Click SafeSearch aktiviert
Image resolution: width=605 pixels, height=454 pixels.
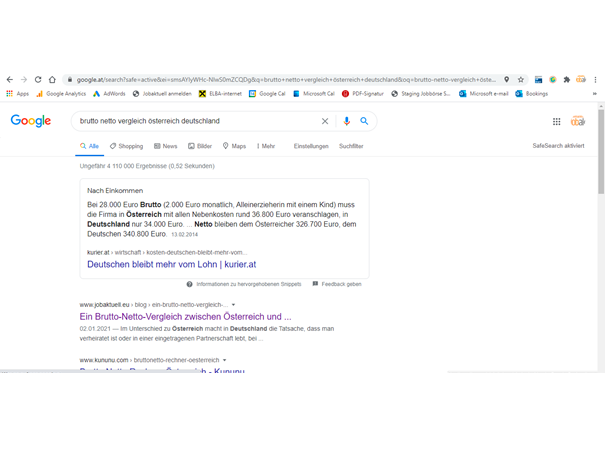click(558, 146)
